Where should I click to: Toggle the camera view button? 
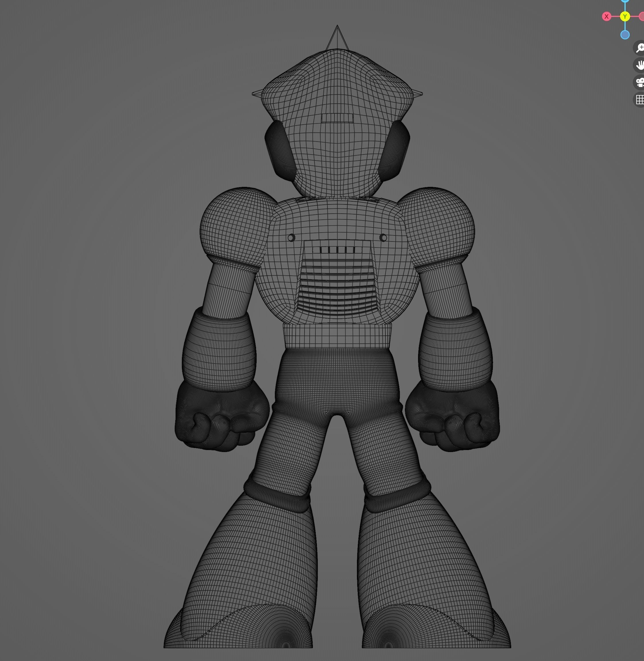639,82
